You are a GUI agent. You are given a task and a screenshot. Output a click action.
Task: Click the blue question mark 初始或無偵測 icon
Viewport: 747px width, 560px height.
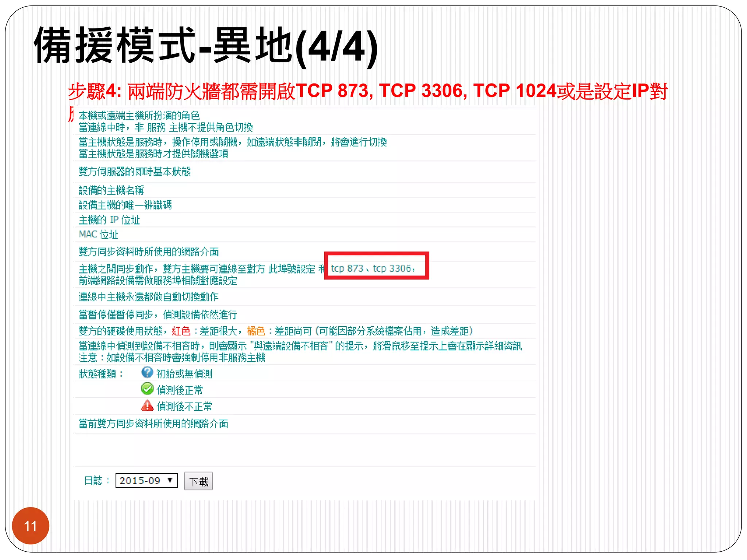click(147, 372)
